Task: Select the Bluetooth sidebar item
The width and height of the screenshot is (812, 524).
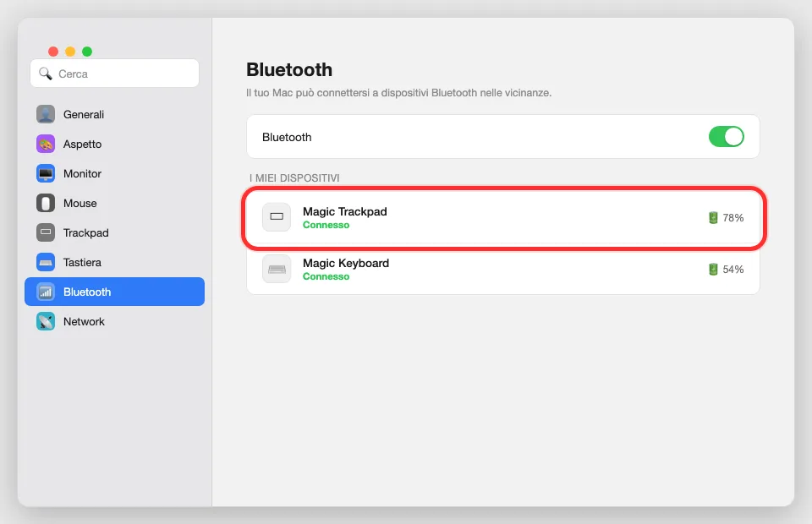Action: point(114,292)
